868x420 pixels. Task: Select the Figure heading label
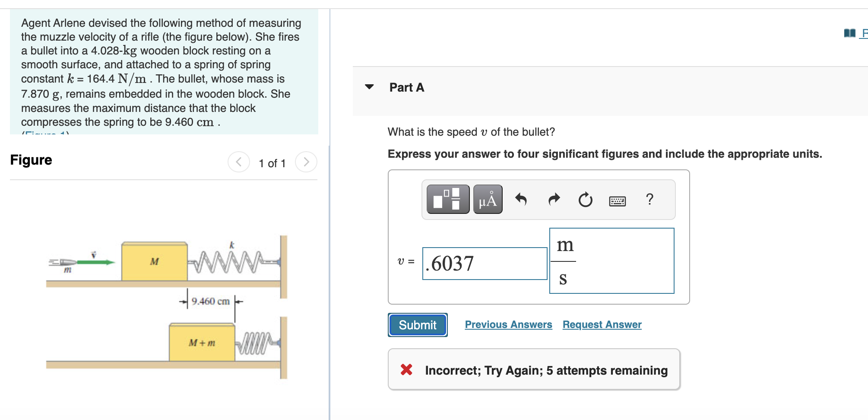31,159
